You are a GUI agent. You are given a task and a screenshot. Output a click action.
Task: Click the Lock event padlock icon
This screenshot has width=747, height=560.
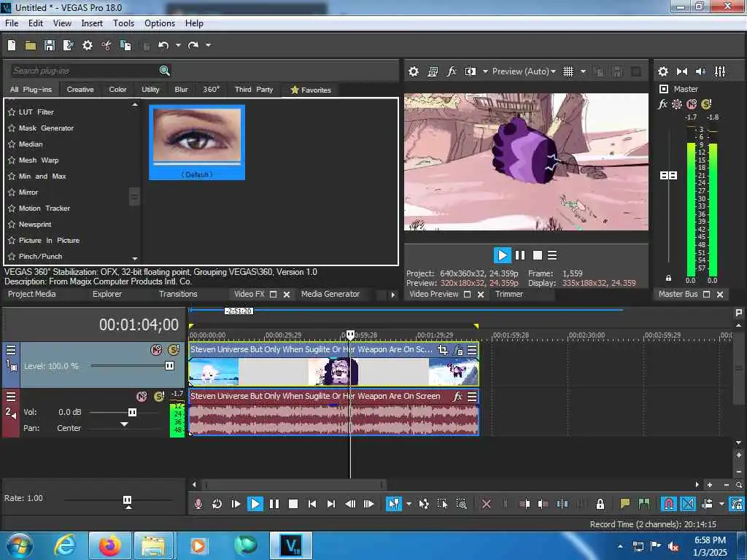[600, 504]
